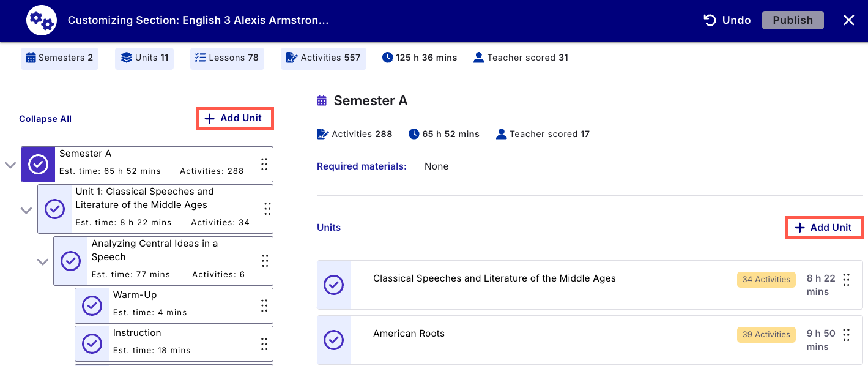This screenshot has height=366, width=868.
Task: Click the gears customization icon in header
Action: coord(41,20)
